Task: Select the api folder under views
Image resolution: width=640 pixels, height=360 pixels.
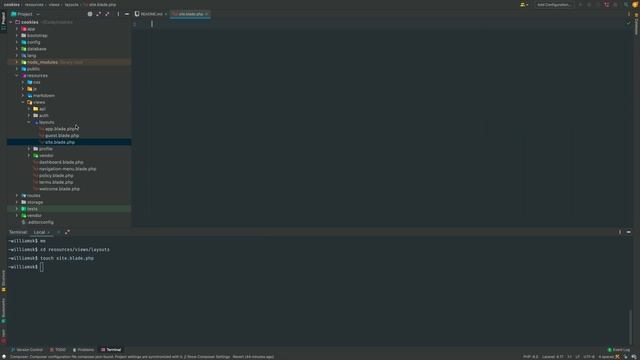Action: click(42, 109)
